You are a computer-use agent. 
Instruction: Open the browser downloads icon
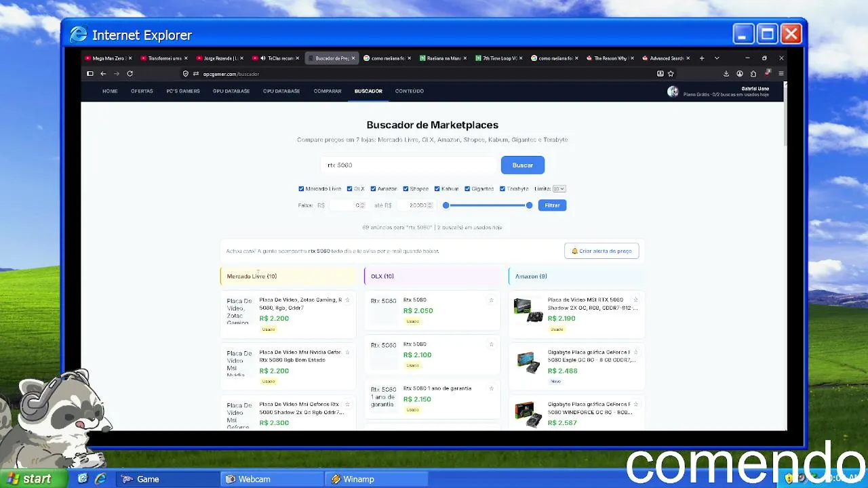click(x=726, y=74)
